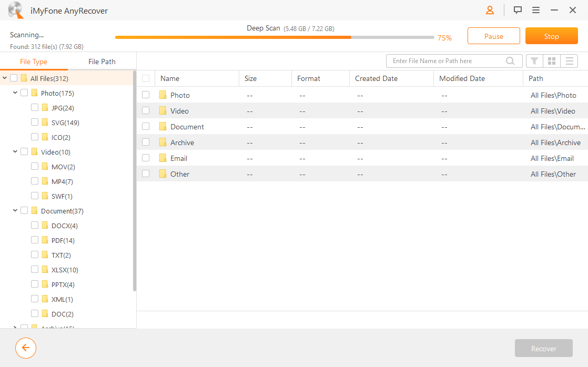Image resolution: width=588 pixels, height=367 pixels.
Task: Check the Photo folder checkbox in the sidebar
Action: [24, 93]
